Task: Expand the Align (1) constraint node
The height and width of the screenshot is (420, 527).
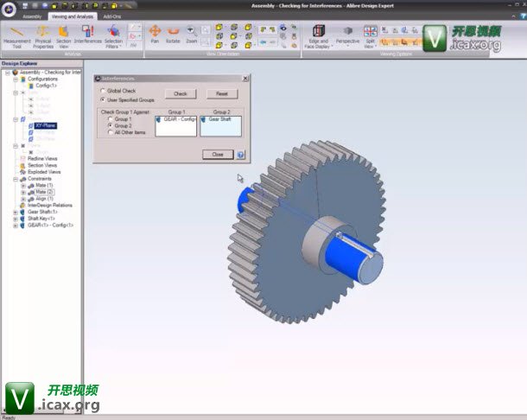Action: click(x=23, y=199)
